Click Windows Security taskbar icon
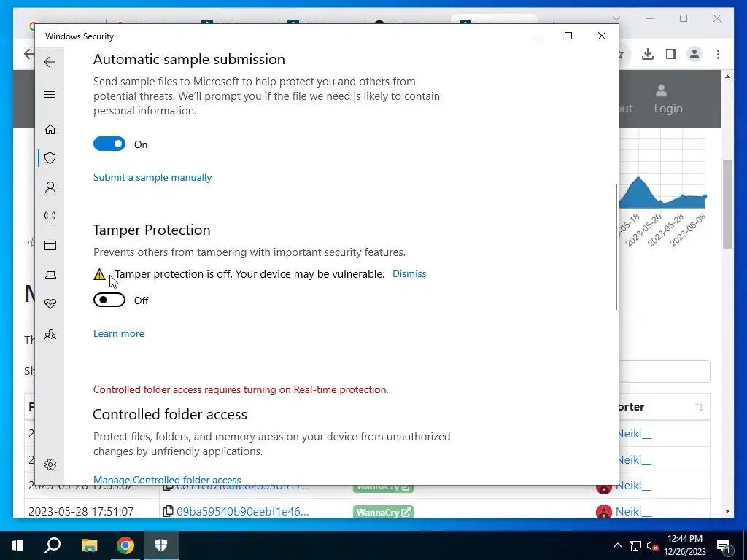Screen dimensions: 747x560 161,545
